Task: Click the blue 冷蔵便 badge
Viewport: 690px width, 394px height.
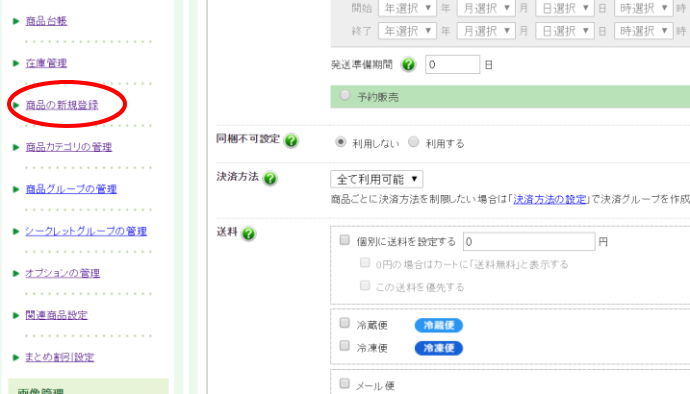Action: click(439, 325)
